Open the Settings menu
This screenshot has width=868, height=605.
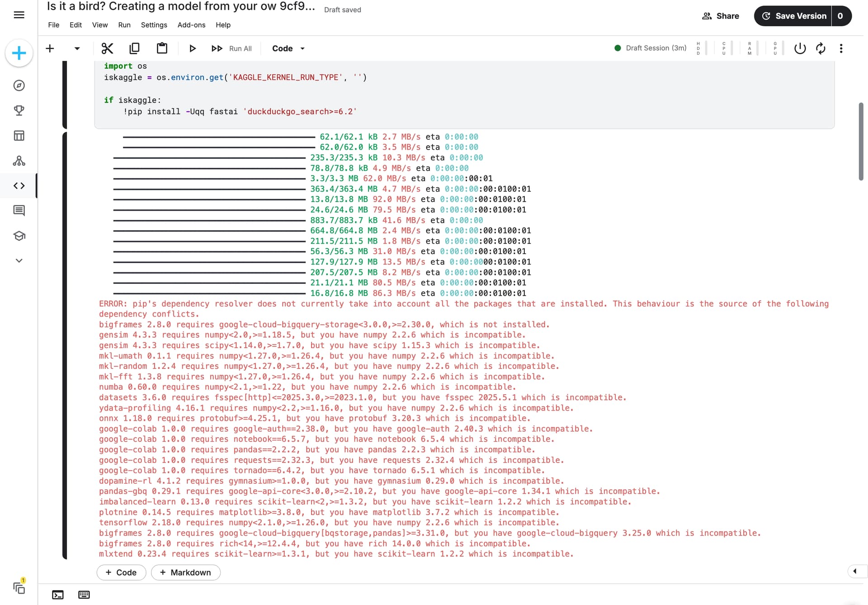tap(154, 25)
